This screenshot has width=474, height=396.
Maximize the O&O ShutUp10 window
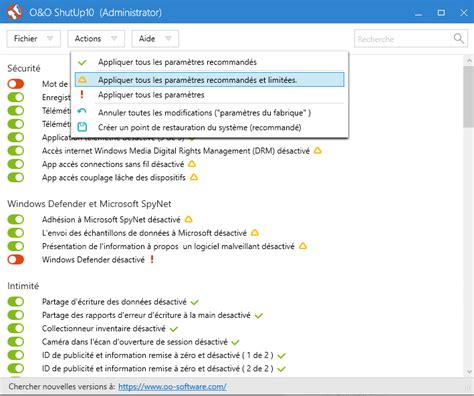tap(441, 13)
